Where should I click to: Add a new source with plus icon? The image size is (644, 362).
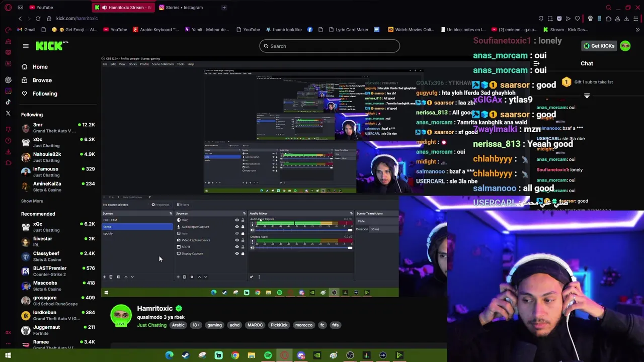[x=178, y=277]
